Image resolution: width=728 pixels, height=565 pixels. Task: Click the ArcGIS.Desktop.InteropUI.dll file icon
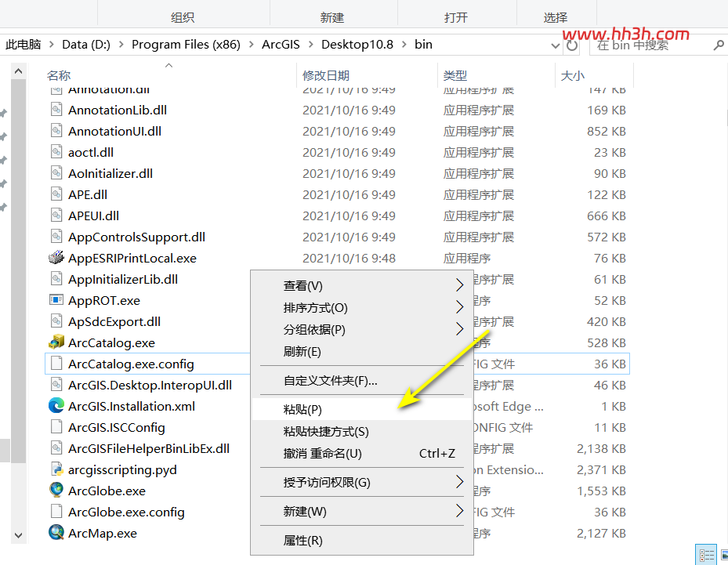(56, 385)
